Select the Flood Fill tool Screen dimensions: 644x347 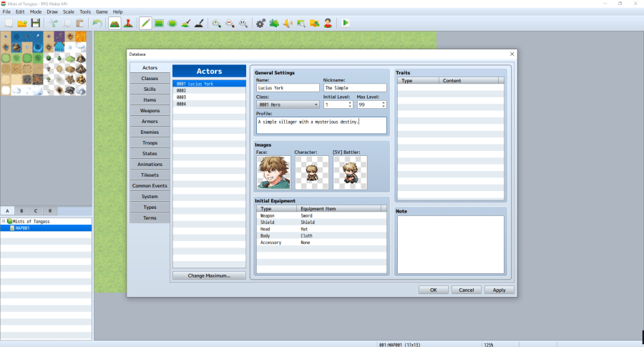[x=185, y=23]
